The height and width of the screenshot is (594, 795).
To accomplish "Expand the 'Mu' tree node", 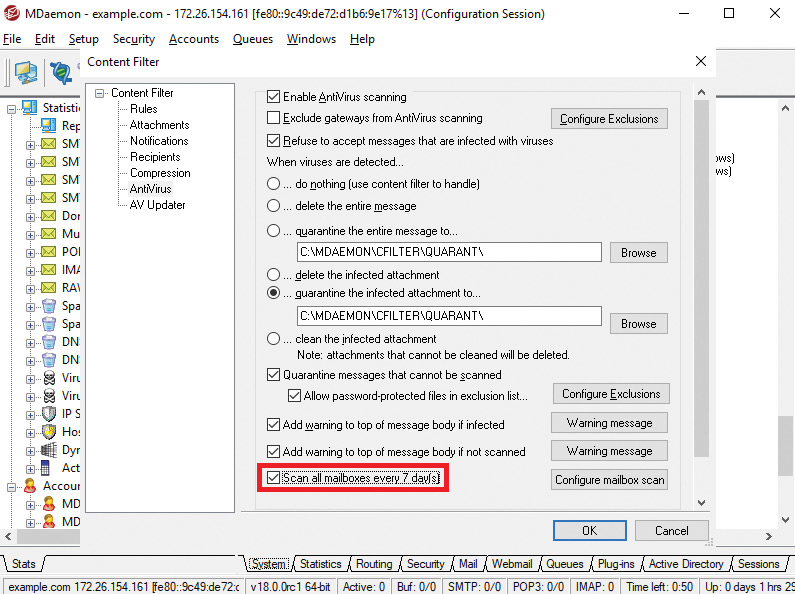I will (x=30, y=235).
